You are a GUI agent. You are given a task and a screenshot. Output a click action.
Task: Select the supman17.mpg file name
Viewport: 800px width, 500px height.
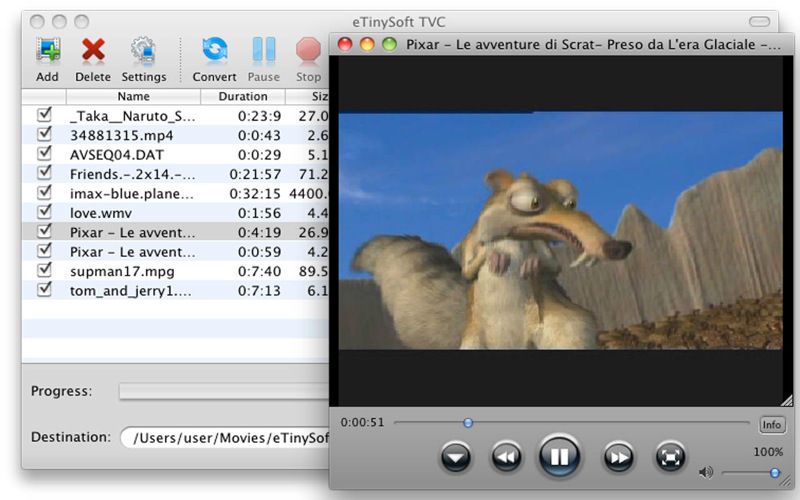pos(122,271)
